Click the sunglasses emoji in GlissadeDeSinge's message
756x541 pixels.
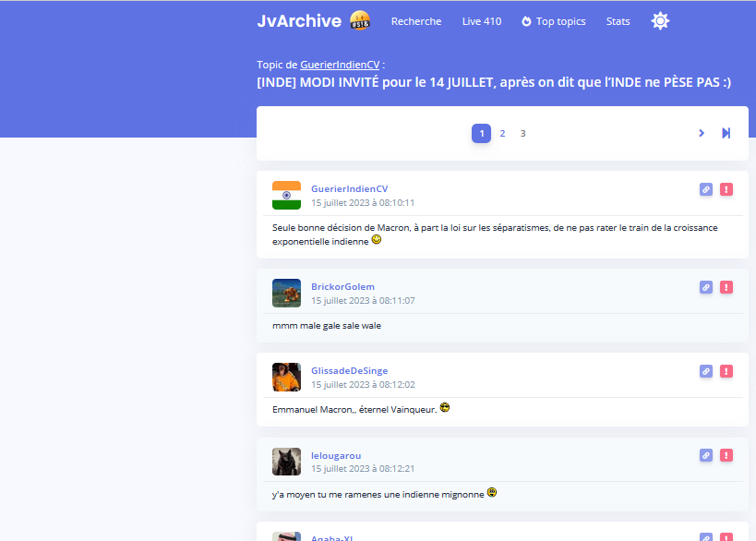[445, 407]
